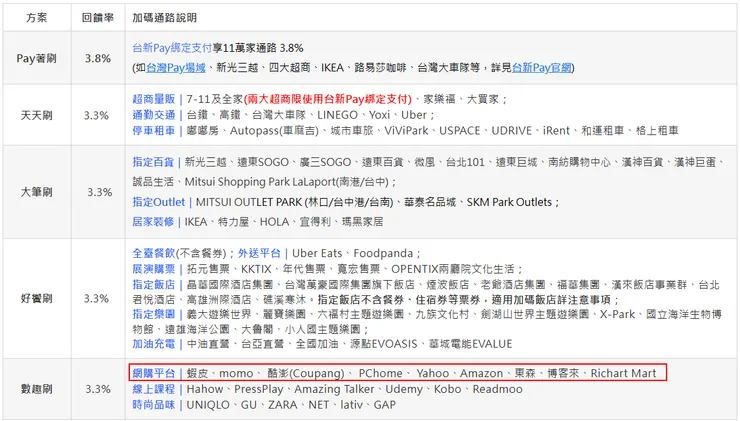Click the 外送平台 category label
The image size is (740, 421).
coord(259,253)
